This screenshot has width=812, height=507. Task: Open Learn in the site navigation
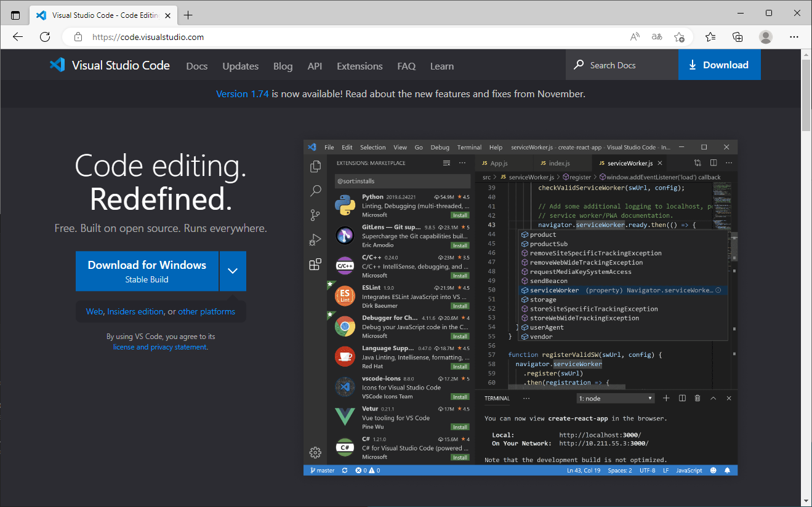point(442,66)
